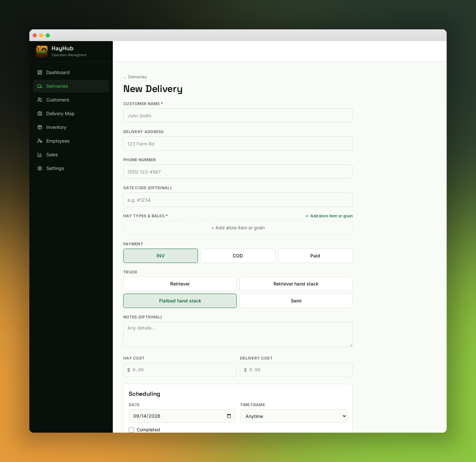
Task: Focus the Phone Number input
Action: point(238,172)
